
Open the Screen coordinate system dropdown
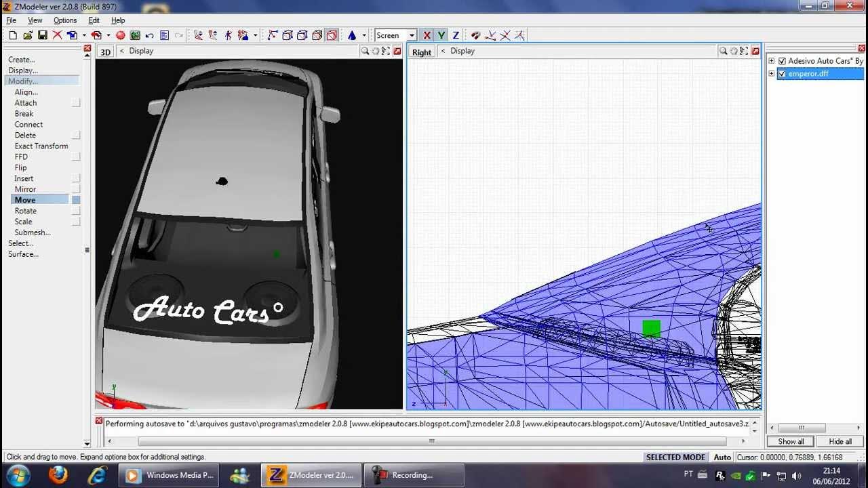(412, 35)
